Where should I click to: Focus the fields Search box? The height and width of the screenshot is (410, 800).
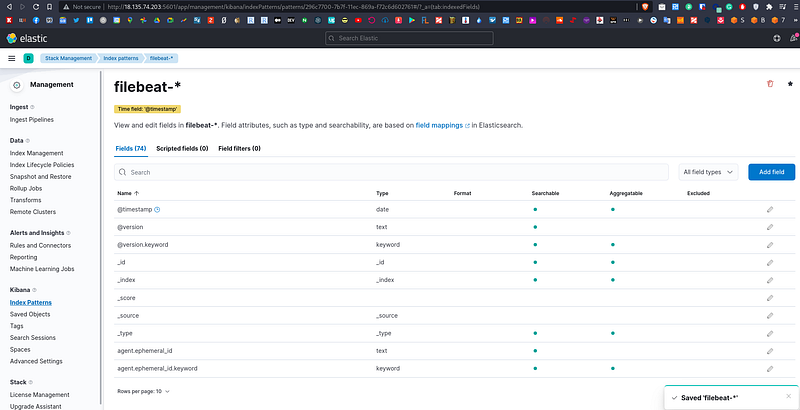coord(391,172)
